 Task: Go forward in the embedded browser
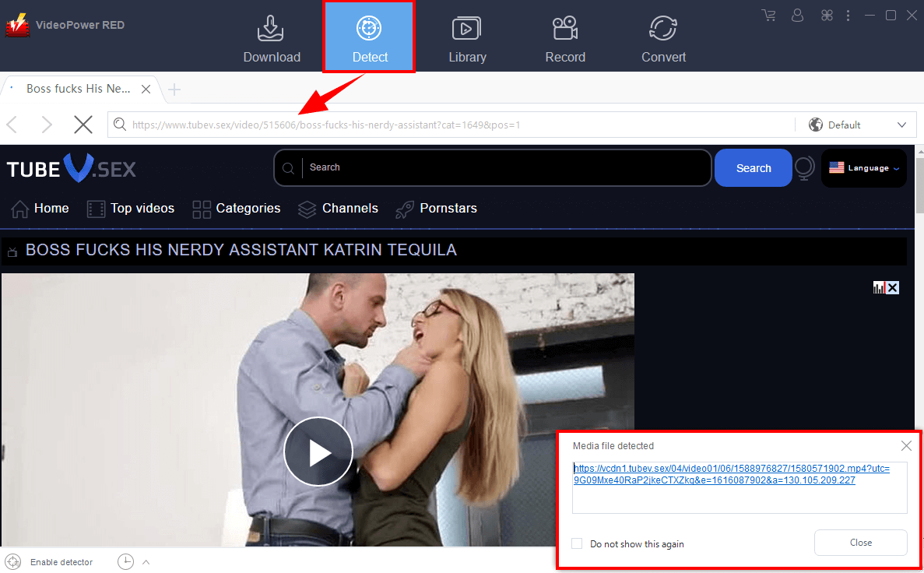point(47,125)
